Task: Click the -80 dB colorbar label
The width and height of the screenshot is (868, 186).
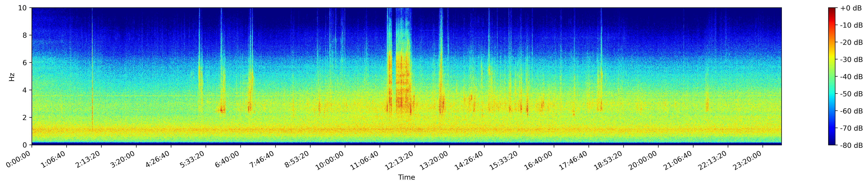Action: coord(851,145)
